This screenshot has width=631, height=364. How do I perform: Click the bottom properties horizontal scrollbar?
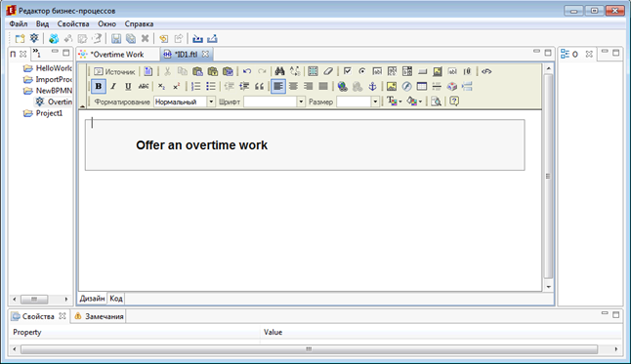pos(309,349)
